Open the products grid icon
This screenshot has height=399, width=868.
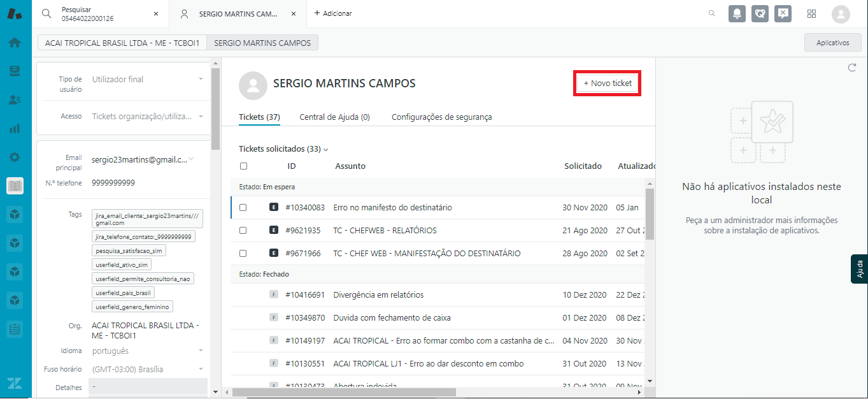coord(812,13)
